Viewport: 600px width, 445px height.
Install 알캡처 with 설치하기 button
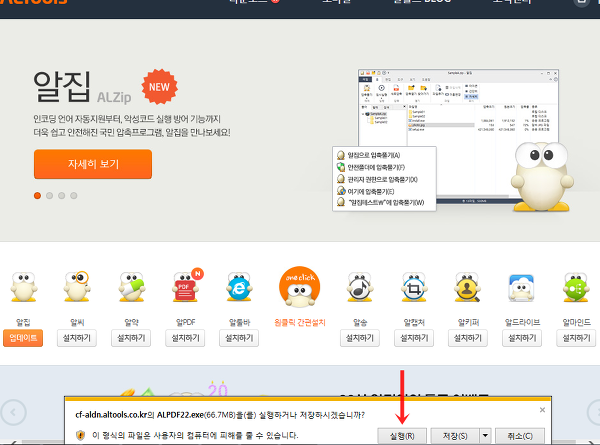coord(414,338)
